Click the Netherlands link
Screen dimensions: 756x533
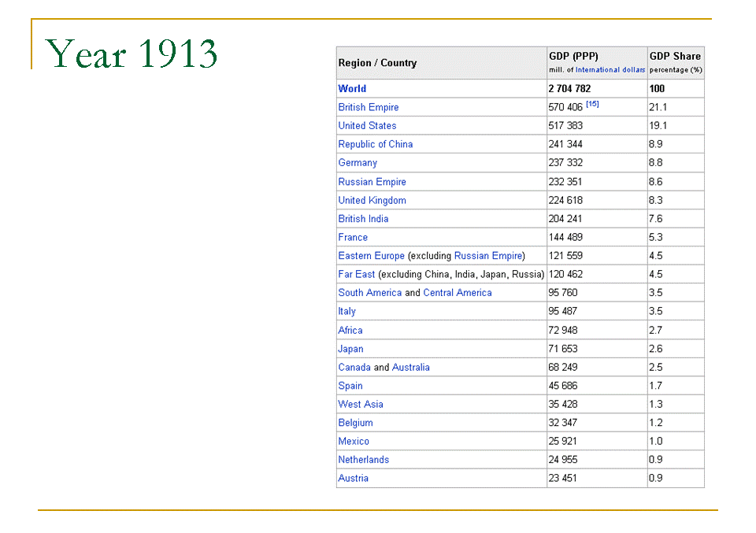click(363, 460)
